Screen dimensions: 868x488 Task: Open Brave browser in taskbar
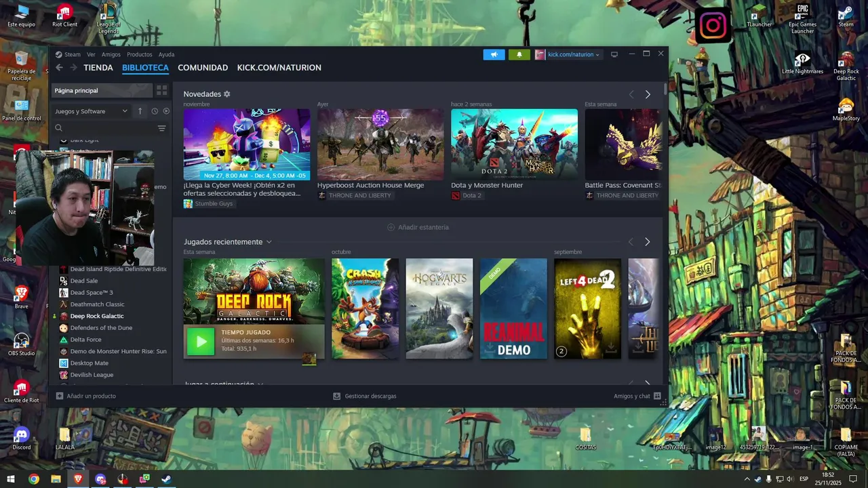(78, 479)
